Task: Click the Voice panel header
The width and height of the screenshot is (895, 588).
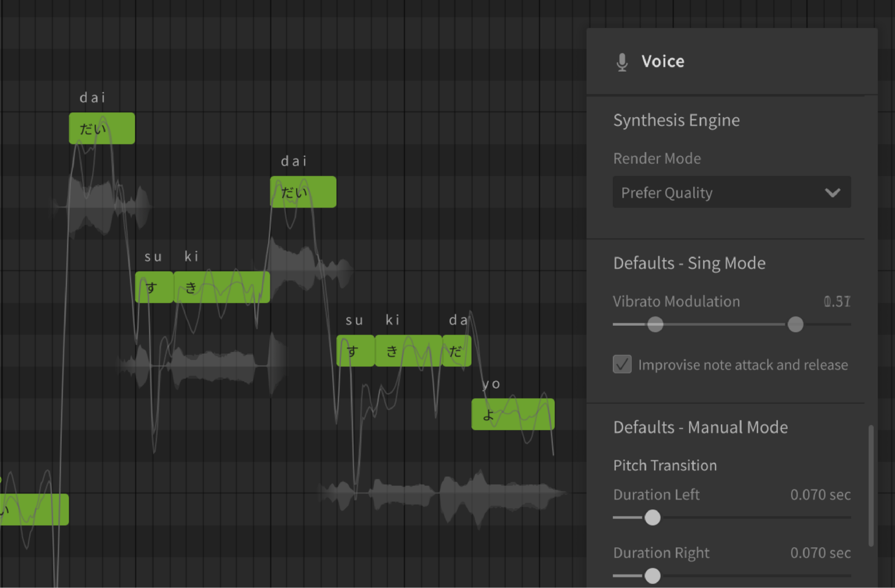Action: click(x=663, y=61)
